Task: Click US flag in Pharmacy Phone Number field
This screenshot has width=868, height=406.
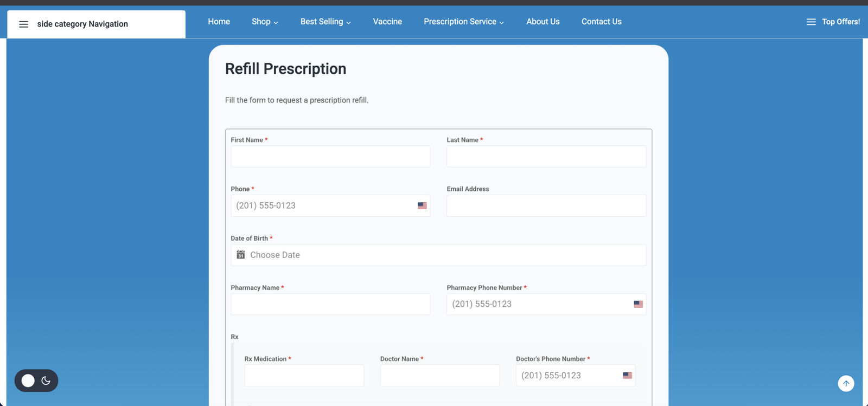Action: pos(638,304)
